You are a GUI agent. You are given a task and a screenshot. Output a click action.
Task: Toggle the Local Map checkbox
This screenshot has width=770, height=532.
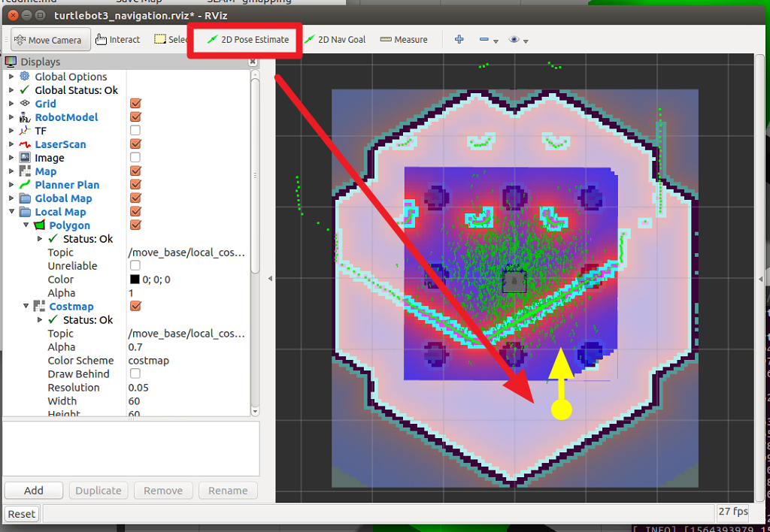[135, 211]
